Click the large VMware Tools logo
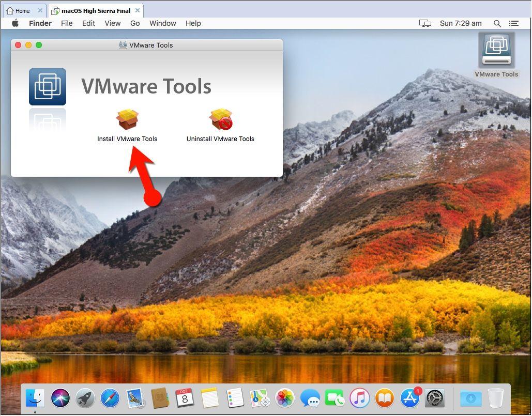The image size is (532, 416). pos(48,87)
